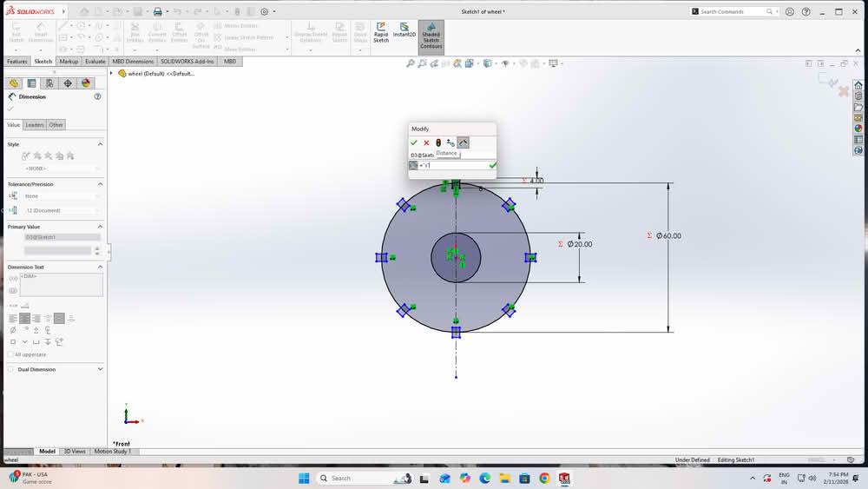Image resolution: width=868 pixels, height=489 pixels.
Task: Open the Windows Start menu
Action: 304,479
